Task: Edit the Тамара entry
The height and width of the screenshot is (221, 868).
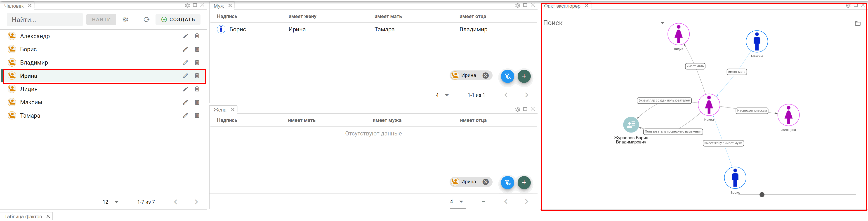Action: 185,115
